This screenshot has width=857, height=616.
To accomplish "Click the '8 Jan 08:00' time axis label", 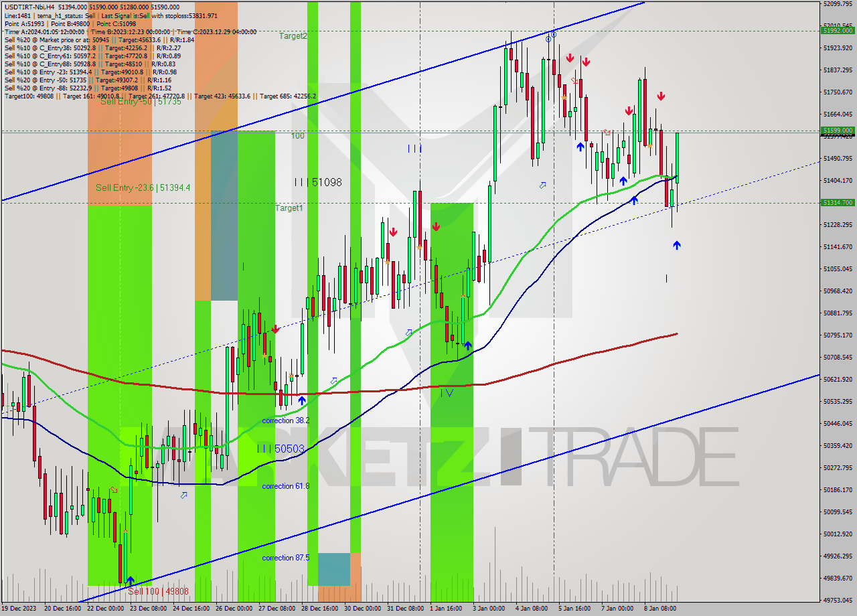I will (x=660, y=609).
